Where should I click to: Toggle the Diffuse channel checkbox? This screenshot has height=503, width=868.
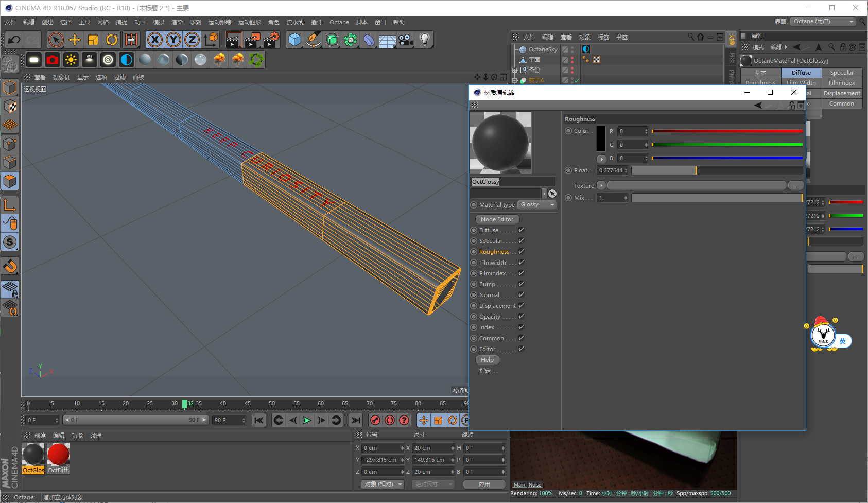point(521,230)
